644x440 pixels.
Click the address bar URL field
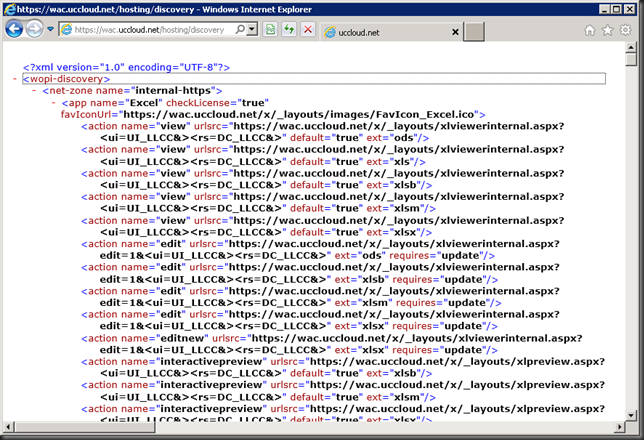tap(149, 30)
